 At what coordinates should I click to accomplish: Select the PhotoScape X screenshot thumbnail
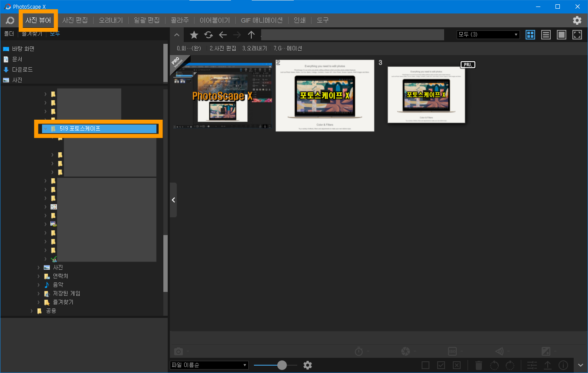[x=222, y=96]
